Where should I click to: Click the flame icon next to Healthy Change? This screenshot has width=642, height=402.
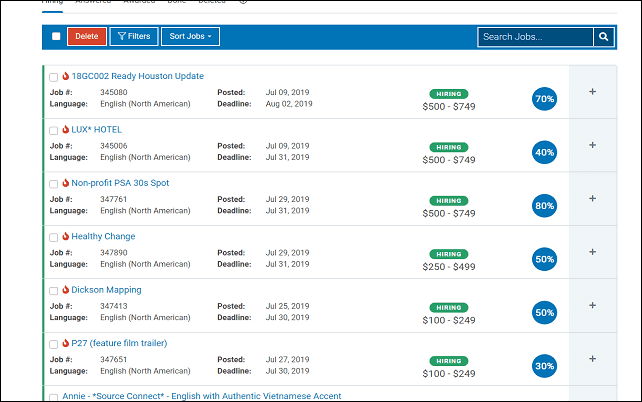[x=65, y=237]
